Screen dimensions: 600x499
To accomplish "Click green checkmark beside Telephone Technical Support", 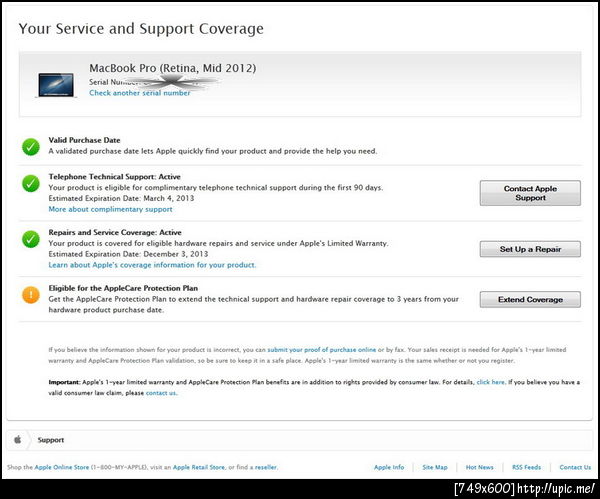I will coord(31,183).
